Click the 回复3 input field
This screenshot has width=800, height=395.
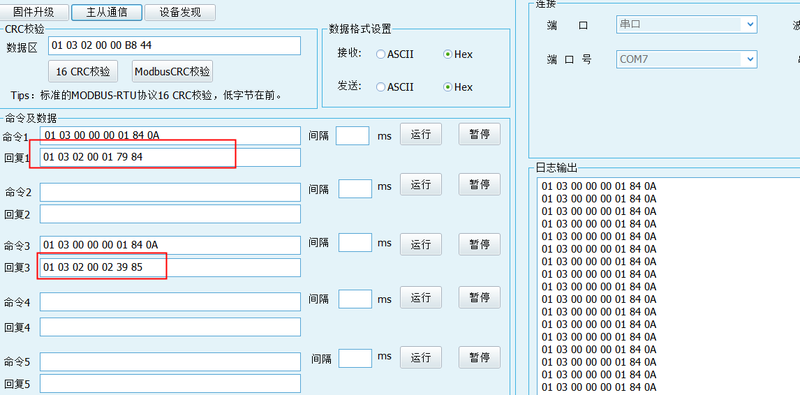(x=170, y=267)
